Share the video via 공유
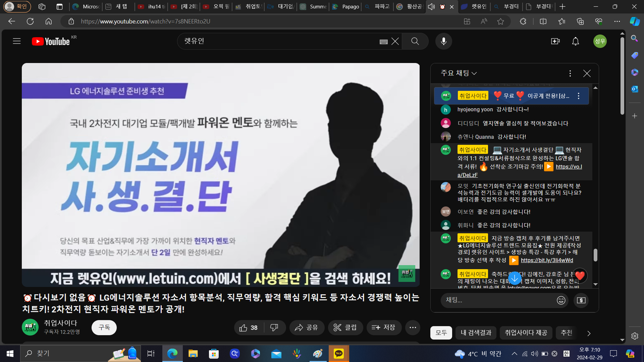Image resolution: width=644 pixels, height=362 pixels. tap(307, 327)
